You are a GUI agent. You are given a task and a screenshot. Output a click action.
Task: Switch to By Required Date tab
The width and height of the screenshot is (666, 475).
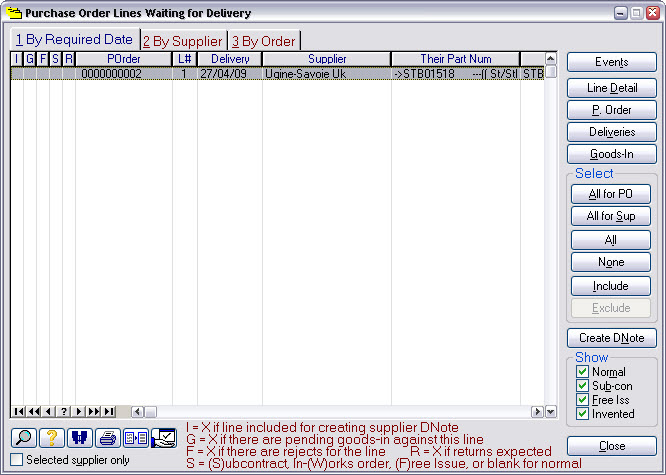click(75, 40)
